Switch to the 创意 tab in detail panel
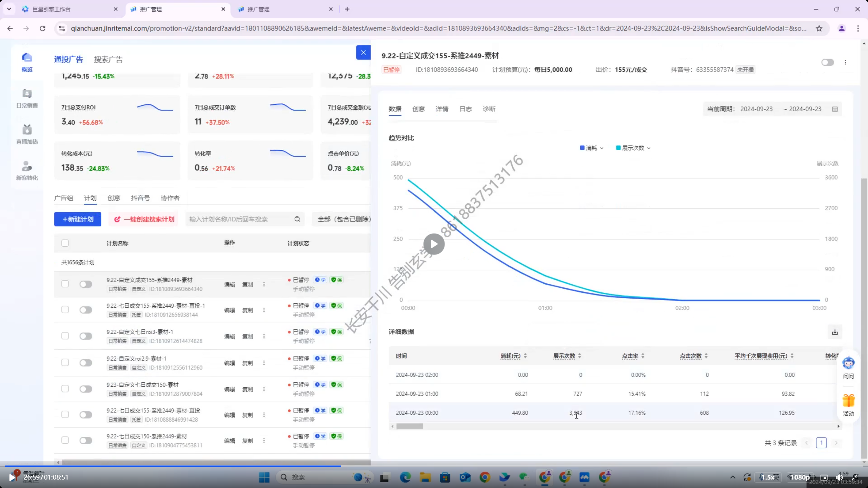Viewport: 868px width, 488px height. tap(418, 109)
